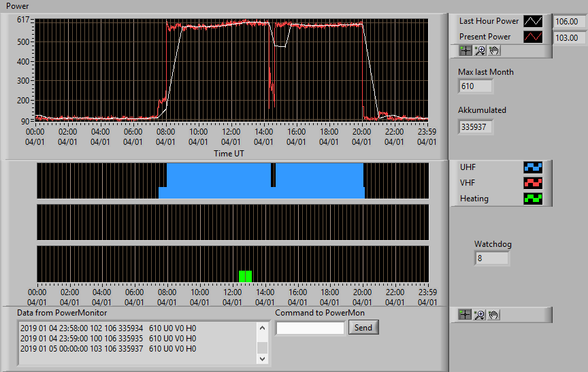Click the Max last Month value field
588x372 pixels.
(475, 86)
